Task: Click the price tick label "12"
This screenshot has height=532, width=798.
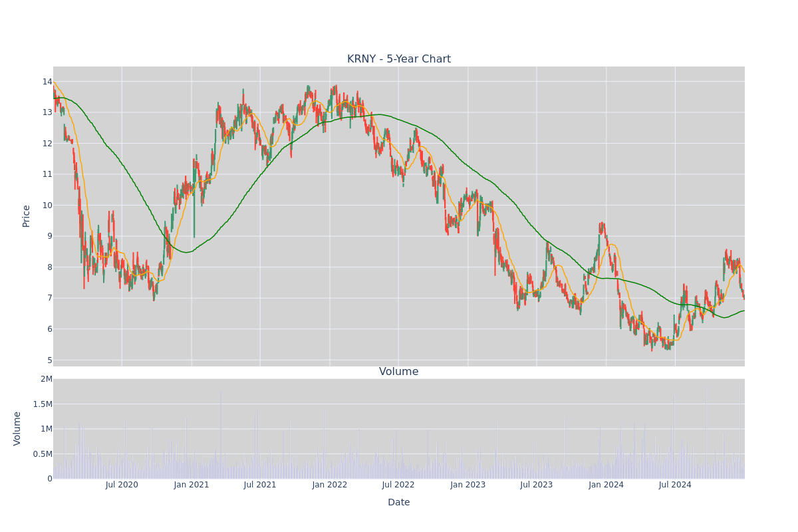Action: pyautogui.click(x=47, y=144)
